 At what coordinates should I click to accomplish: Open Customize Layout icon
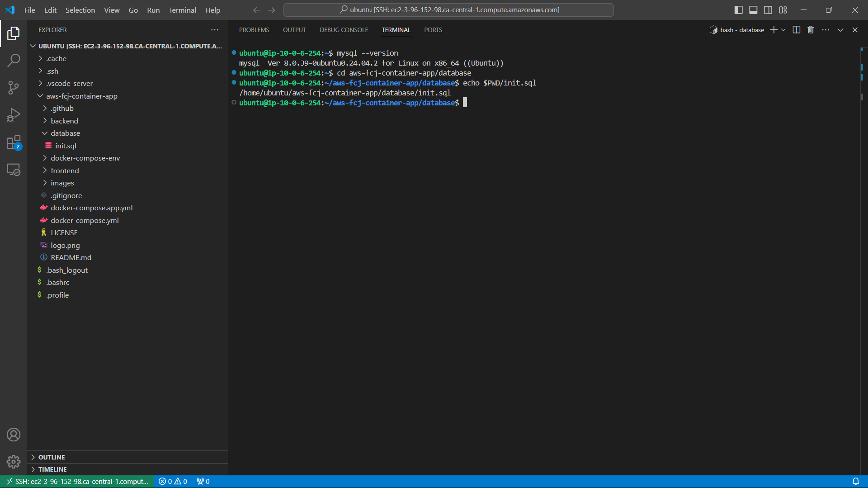tap(783, 9)
